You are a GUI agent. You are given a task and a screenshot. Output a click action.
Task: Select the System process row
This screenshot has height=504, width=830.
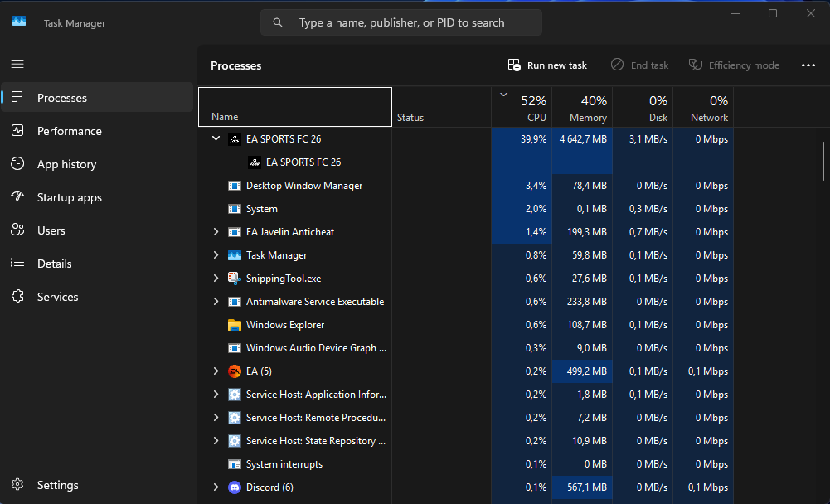tap(466, 209)
